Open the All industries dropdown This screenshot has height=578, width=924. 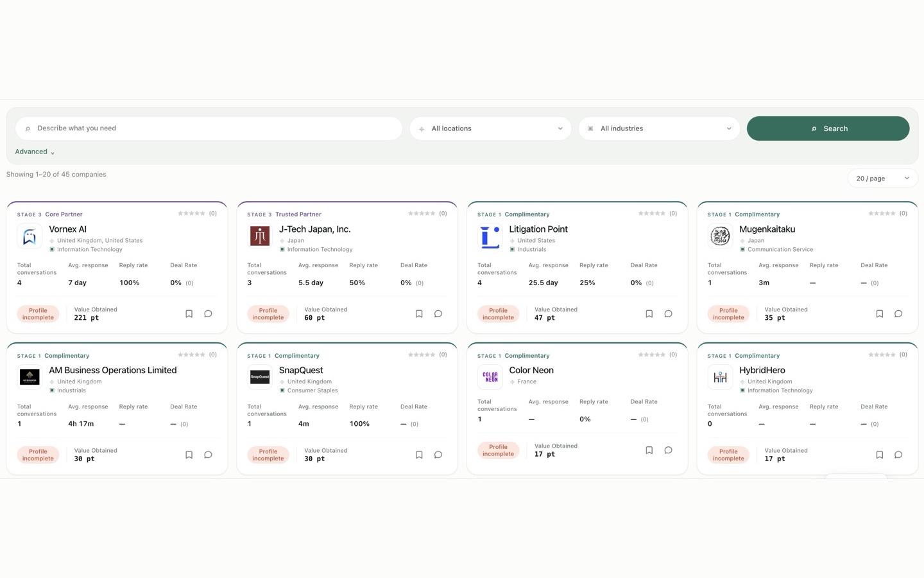click(x=659, y=128)
